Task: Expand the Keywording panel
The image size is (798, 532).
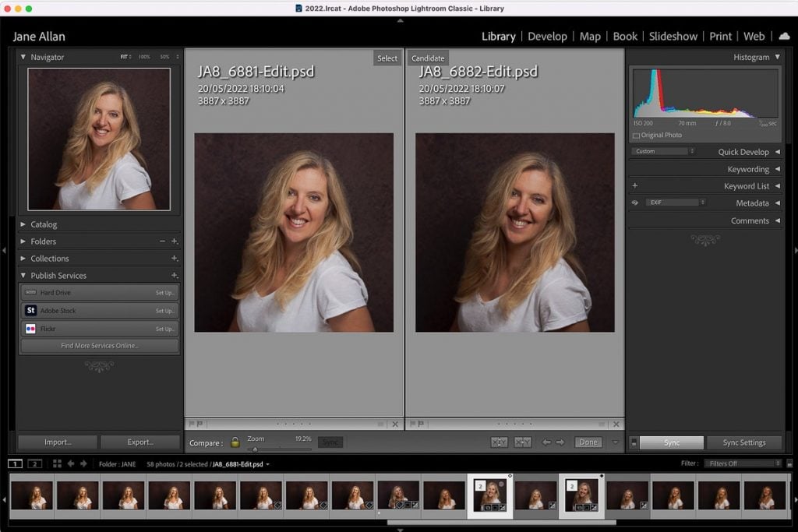Action: [747, 169]
